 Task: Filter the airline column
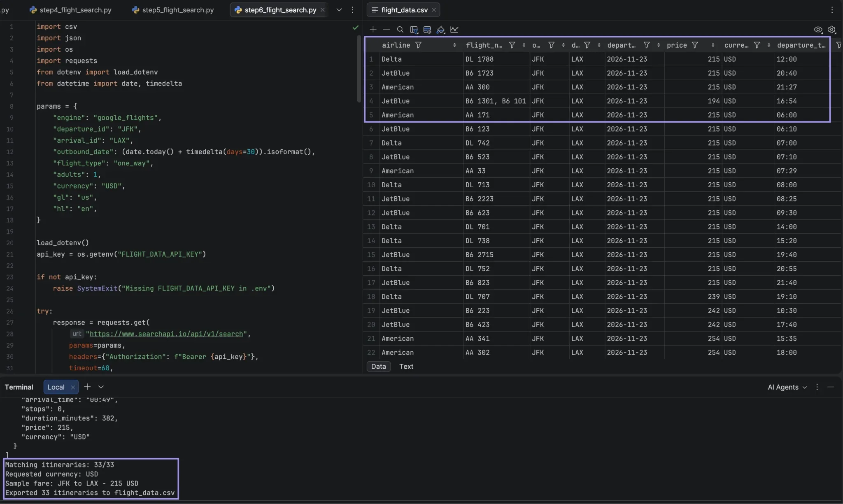pyautogui.click(x=418, y=45)
